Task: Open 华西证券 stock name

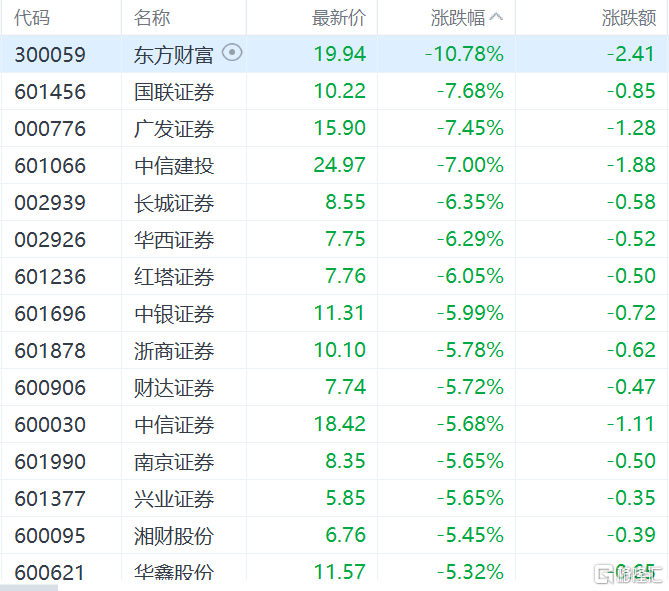Action: click(x=174, y=240)
